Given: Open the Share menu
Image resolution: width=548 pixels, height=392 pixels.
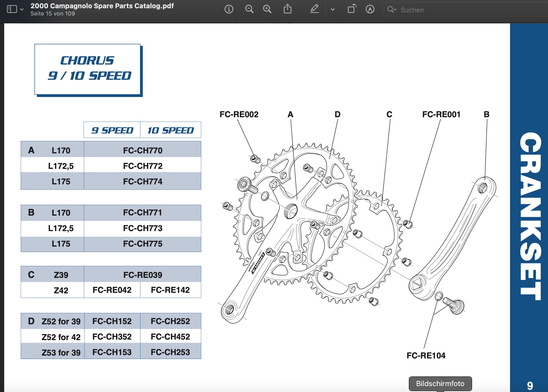Looking at the screenshot, I should coord(287,10).
